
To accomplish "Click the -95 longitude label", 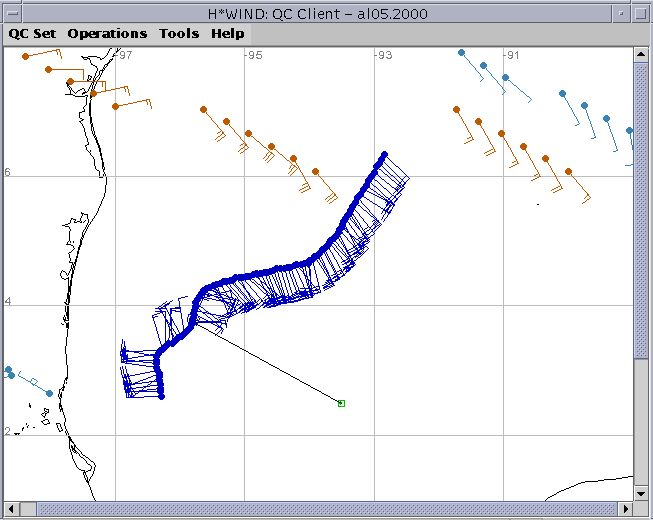I will (254, 56).
